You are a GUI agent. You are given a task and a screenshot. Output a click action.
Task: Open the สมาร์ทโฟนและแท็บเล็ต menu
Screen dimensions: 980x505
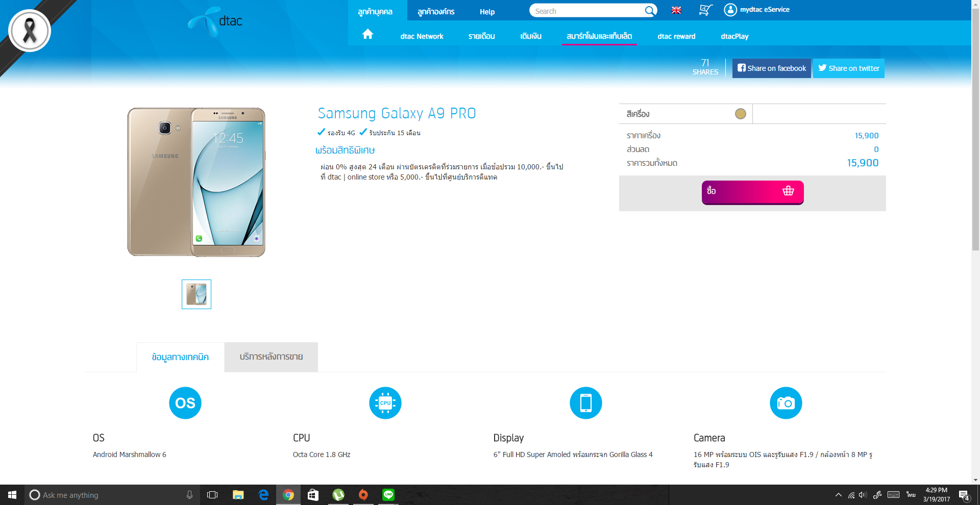coord(599,36)
